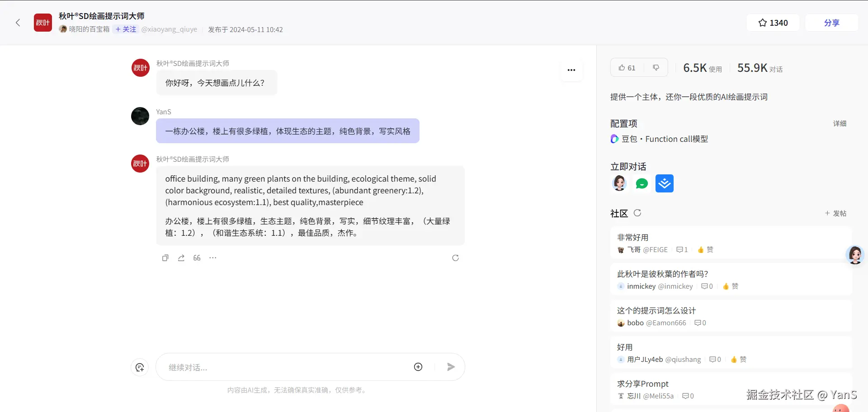Click the bot greeting 你好呀,今天想画点儿什么?
The image size is (868, 412).
coord(217,83)
